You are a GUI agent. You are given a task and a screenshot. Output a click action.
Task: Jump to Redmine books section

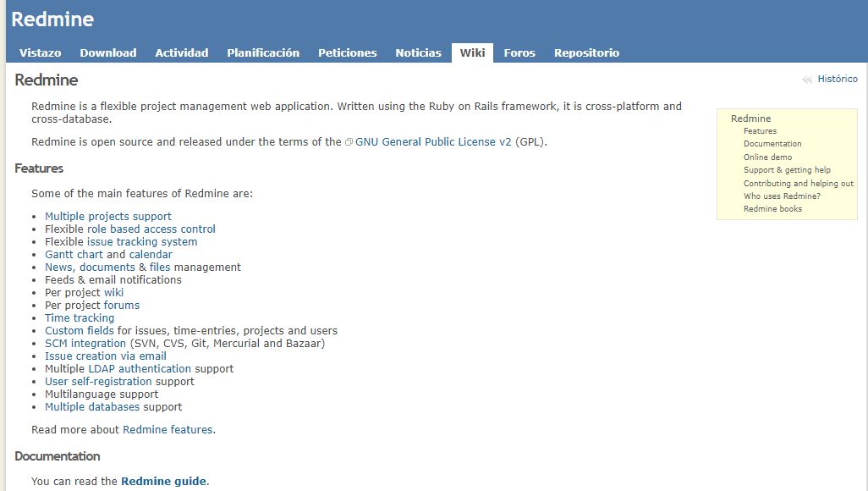click(772, 208)
